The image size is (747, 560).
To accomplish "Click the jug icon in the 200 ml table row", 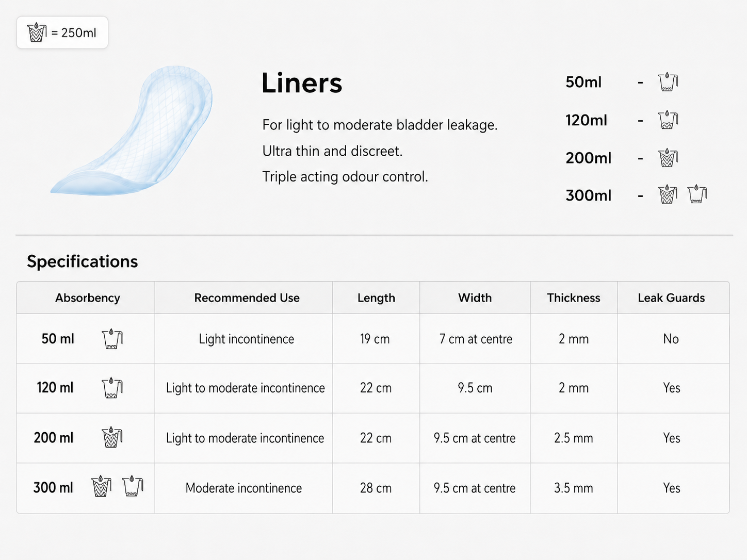I will 112,437.
